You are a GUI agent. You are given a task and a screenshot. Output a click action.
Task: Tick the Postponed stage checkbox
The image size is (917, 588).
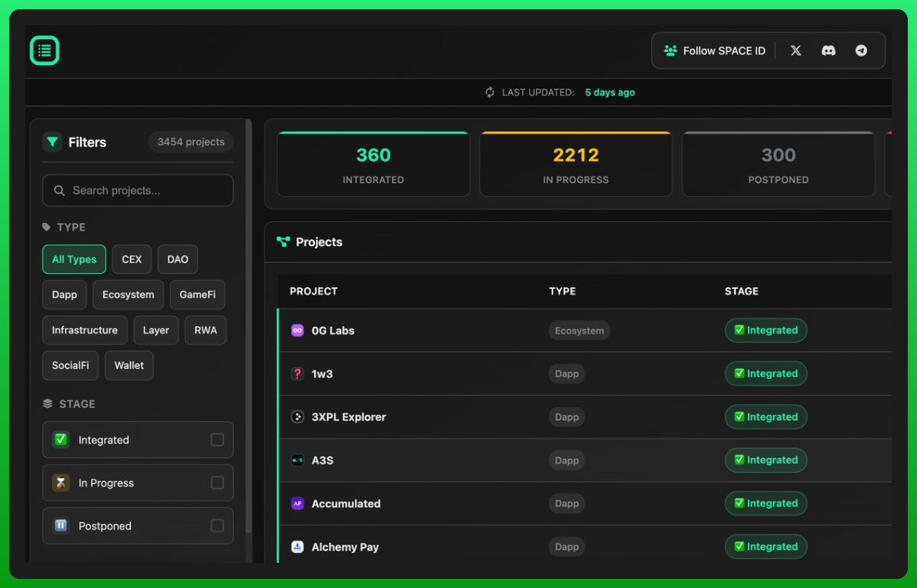tap(217, 525)
